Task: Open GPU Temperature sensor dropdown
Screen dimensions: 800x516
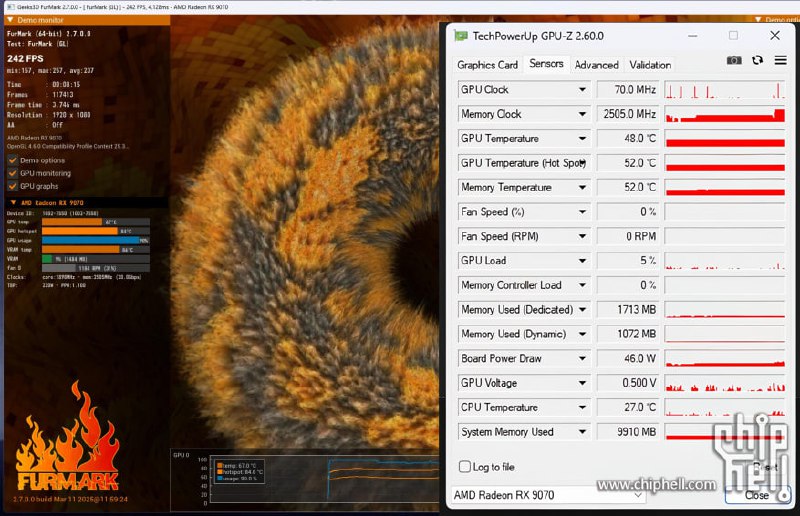Action: pos(582,138)
